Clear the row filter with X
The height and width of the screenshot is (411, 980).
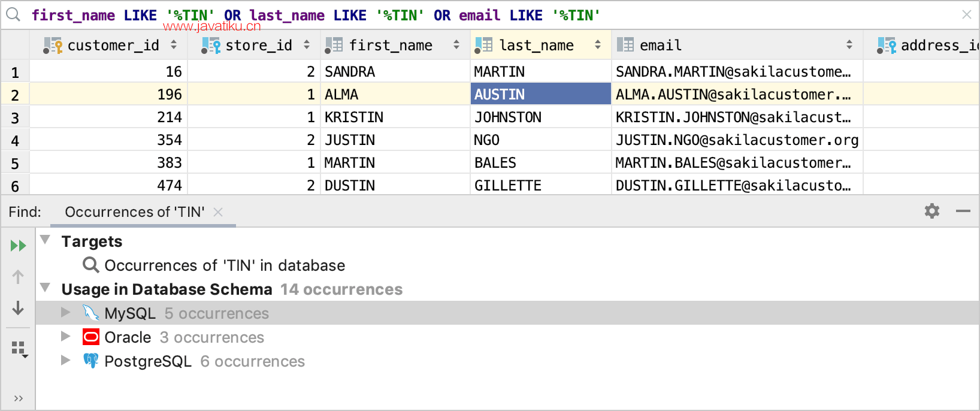pyautogui.click(x=966, y=14)
